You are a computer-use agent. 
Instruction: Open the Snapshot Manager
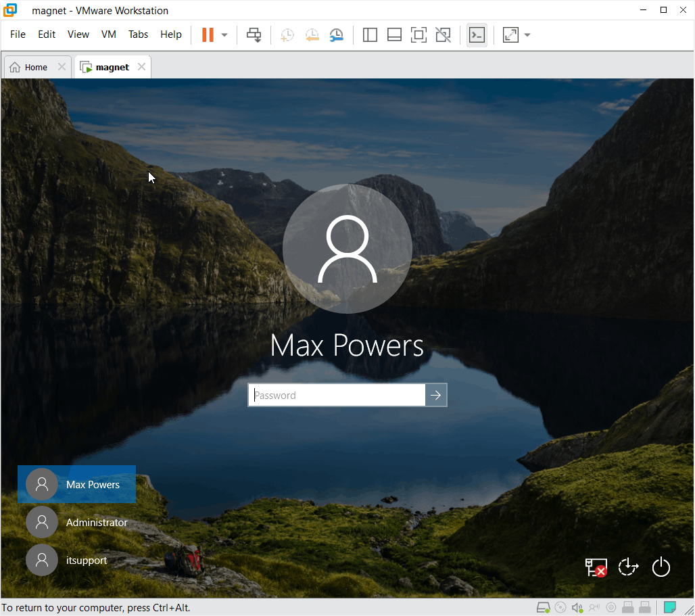coord(337,35)
